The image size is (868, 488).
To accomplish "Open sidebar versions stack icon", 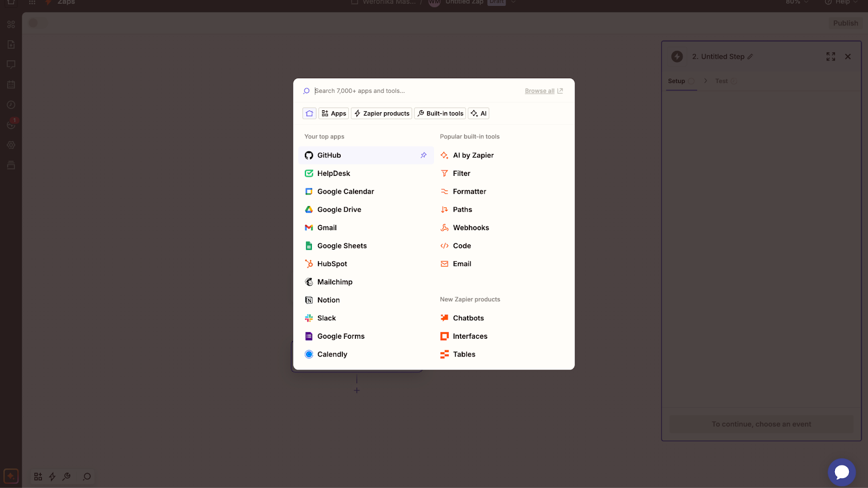I will 11,165.
